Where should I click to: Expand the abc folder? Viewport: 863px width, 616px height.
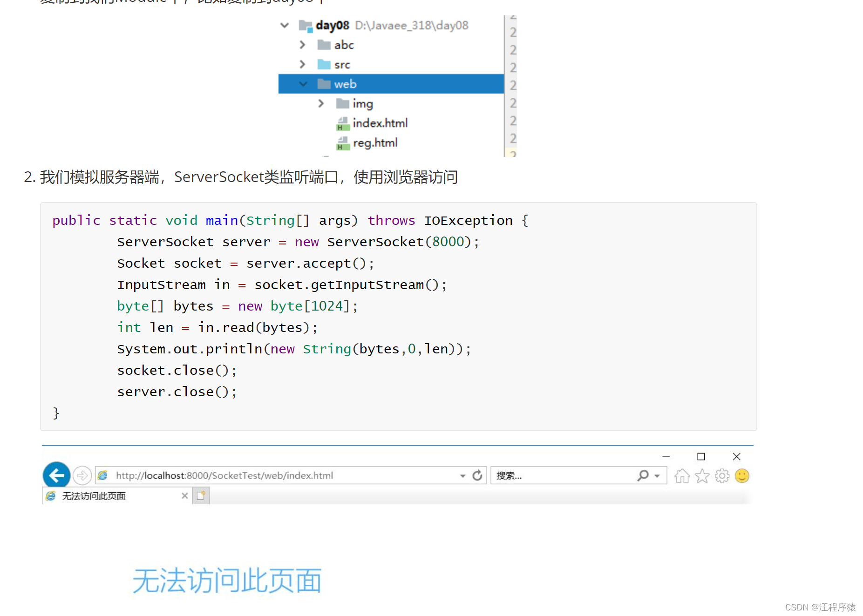303,45
